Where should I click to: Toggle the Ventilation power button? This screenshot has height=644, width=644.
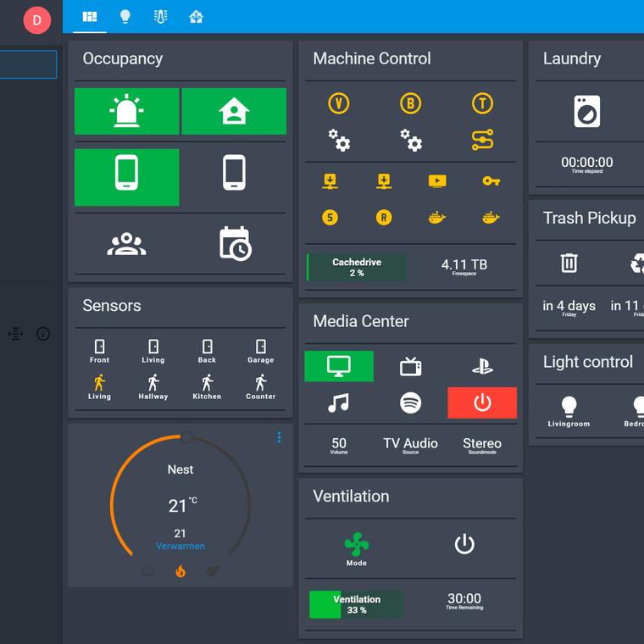point(464,544)
